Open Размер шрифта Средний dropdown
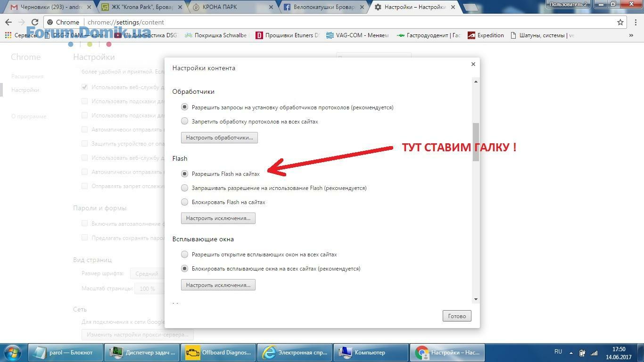Screen dimensions: 644x362 [x=148, y=273]
